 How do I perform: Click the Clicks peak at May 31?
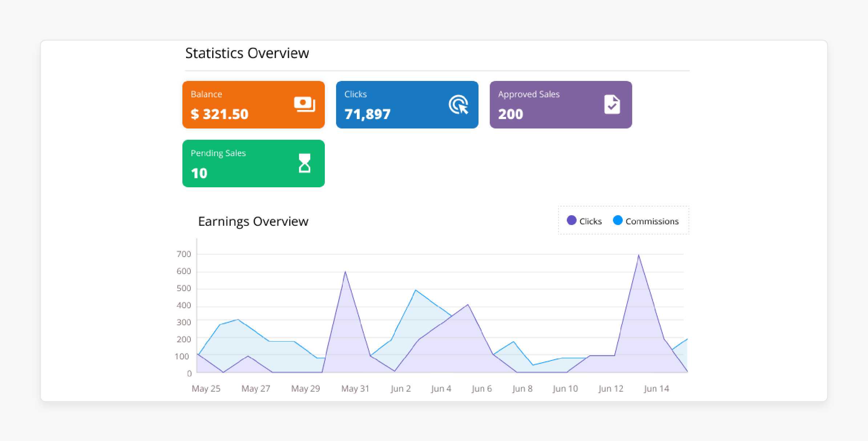(345, 272)
